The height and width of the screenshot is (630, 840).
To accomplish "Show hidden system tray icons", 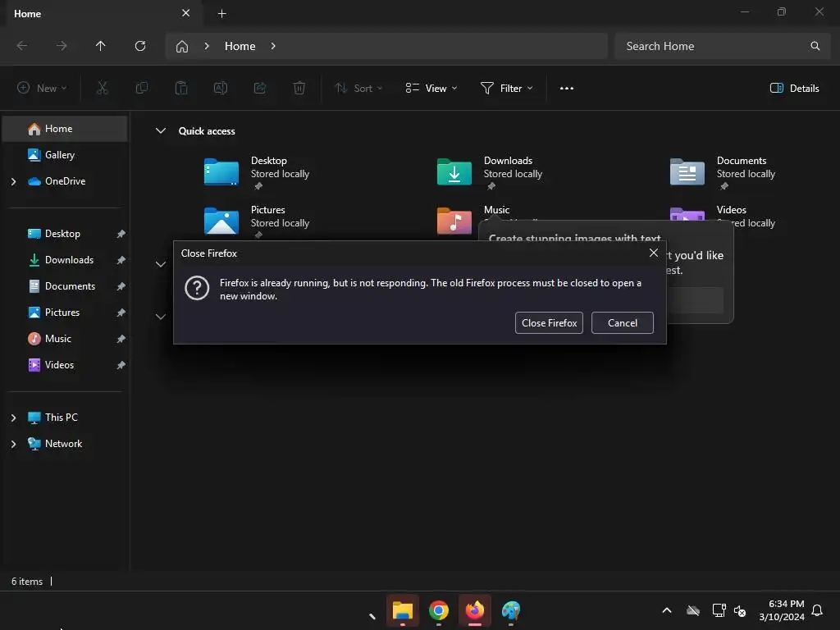I will click(667, 610).
